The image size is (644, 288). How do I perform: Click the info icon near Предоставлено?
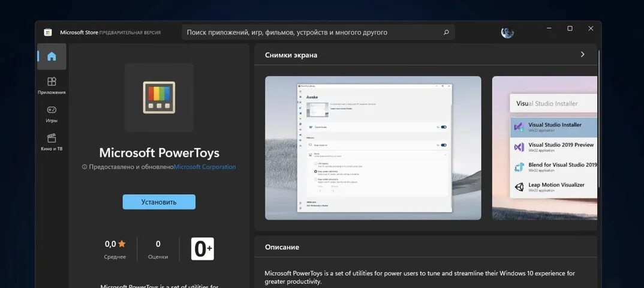85,167
